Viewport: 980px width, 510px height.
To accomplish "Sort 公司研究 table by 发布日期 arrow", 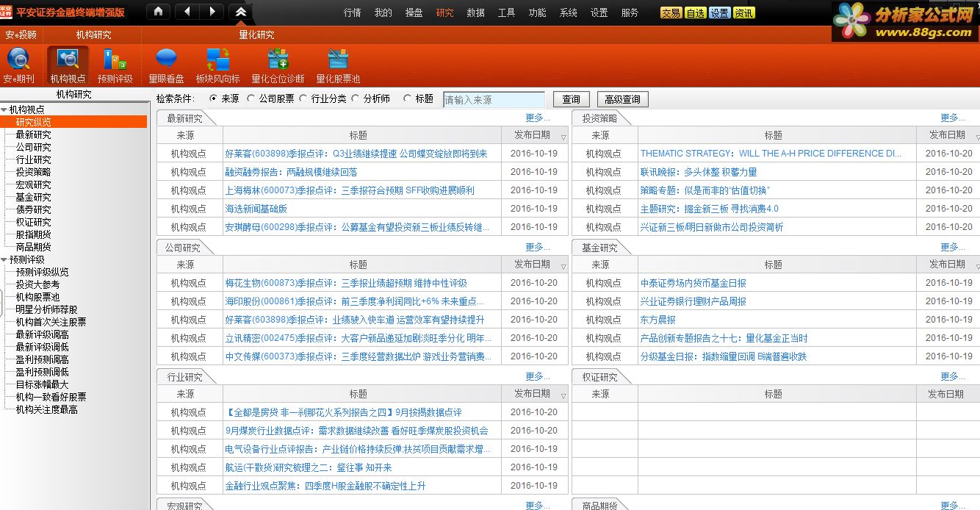I will point(563,266).
